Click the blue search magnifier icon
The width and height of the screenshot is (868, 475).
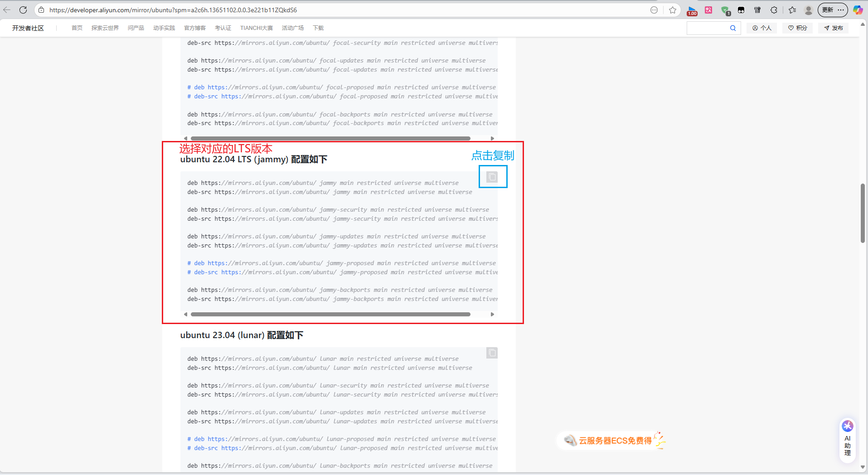tap(733, 28)
